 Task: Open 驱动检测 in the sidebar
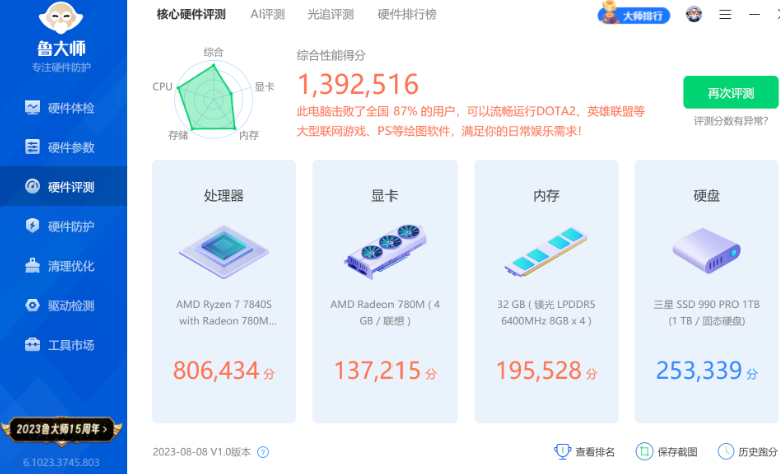tap(63, 305)
